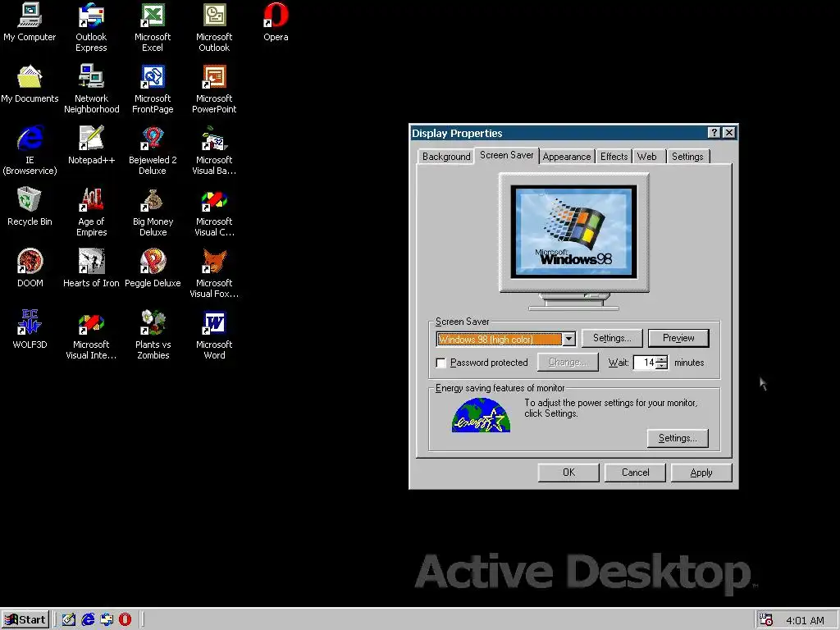Enable the Password protected checkbox

point(441,363)
